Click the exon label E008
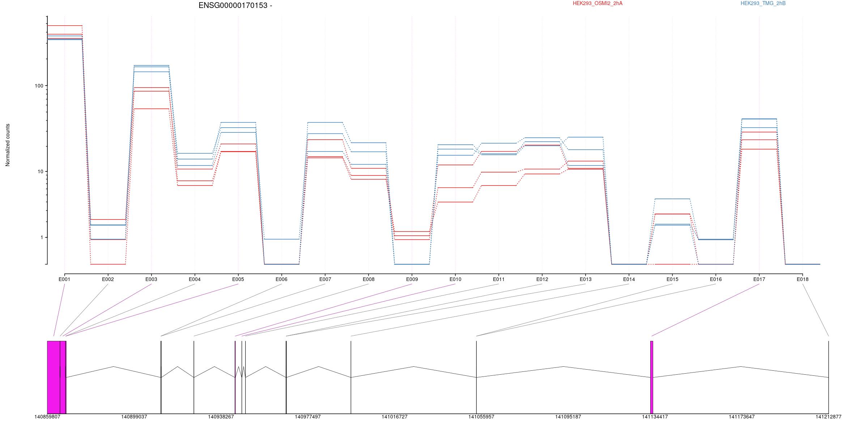868x434 pixels. pyautogui.click(x=369, y=279)
